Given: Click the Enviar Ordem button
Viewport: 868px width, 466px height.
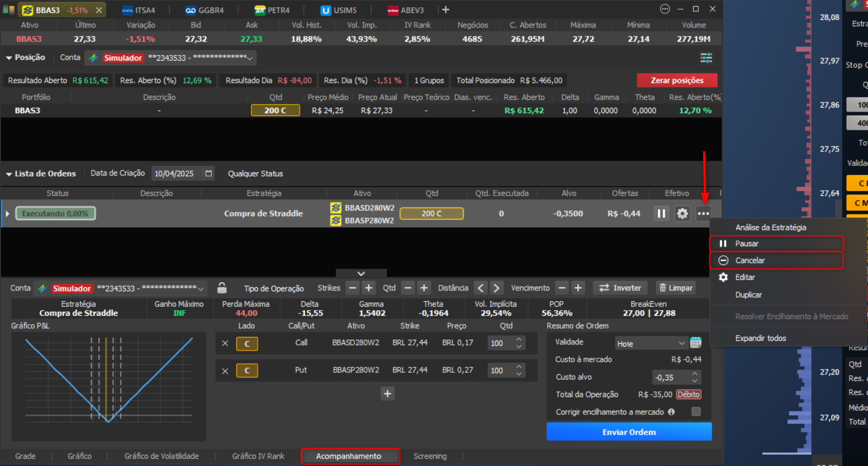Looking at the screenshot, I should pos(629,432).
